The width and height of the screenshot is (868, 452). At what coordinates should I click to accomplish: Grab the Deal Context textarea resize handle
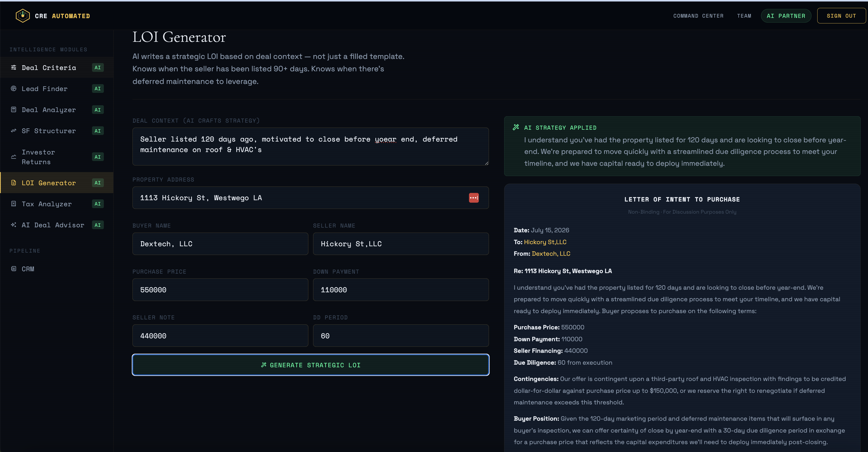[x=486, y=163]
